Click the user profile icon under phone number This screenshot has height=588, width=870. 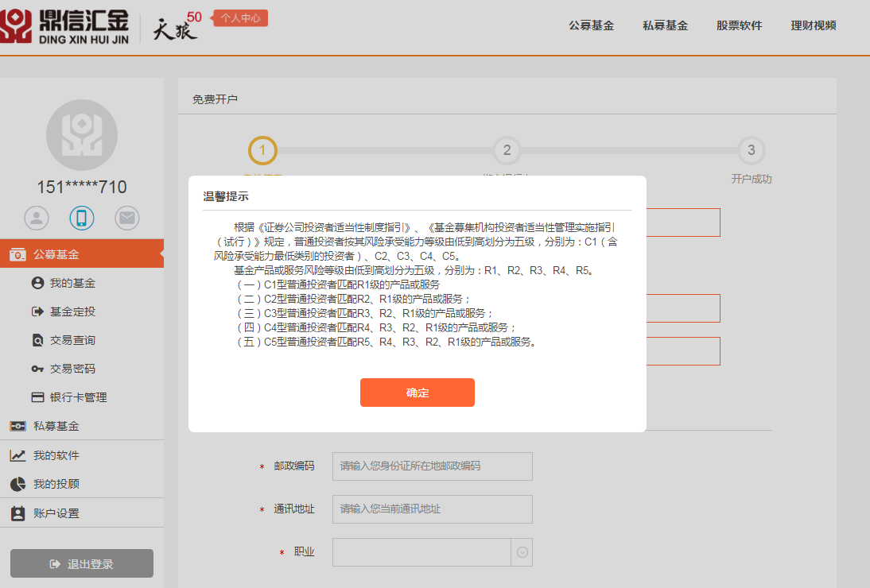[x=37, y=217]
